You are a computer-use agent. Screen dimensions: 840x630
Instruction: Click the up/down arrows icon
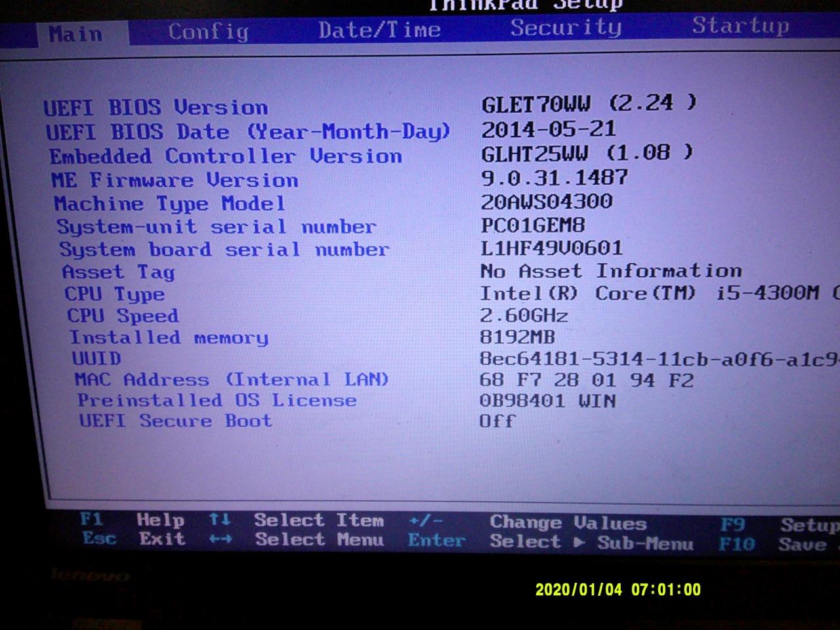point(220,520)
